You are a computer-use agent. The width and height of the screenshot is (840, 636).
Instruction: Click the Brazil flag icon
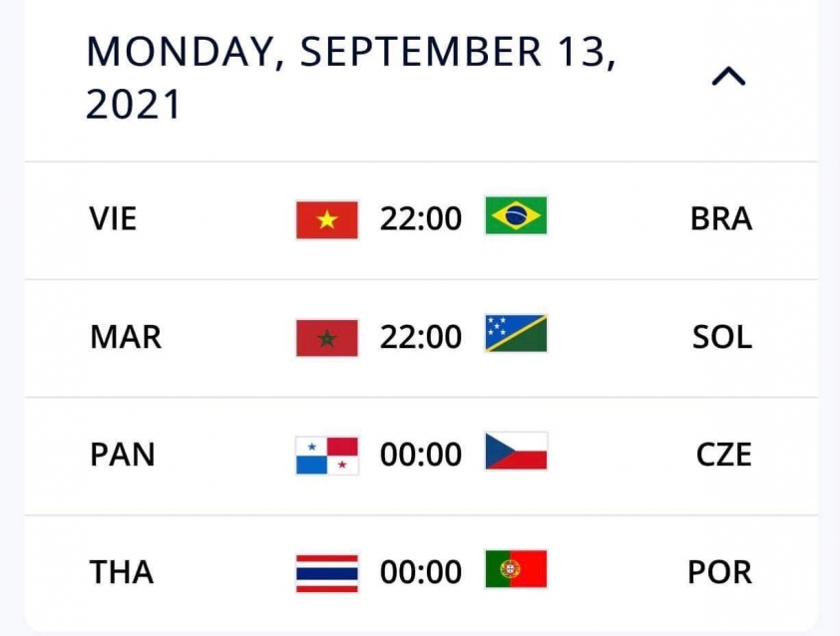click(x=516, y=215)
